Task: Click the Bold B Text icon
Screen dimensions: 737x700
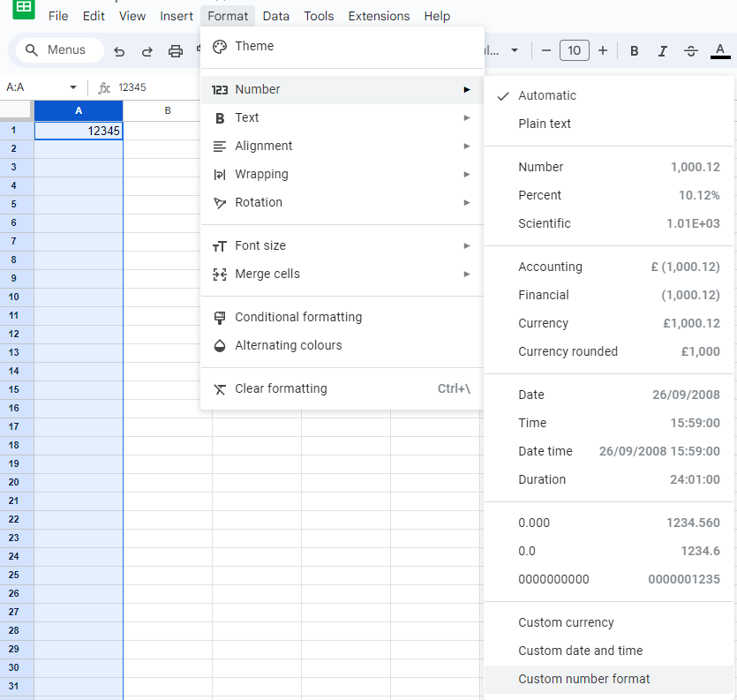Action: [220, 118]
